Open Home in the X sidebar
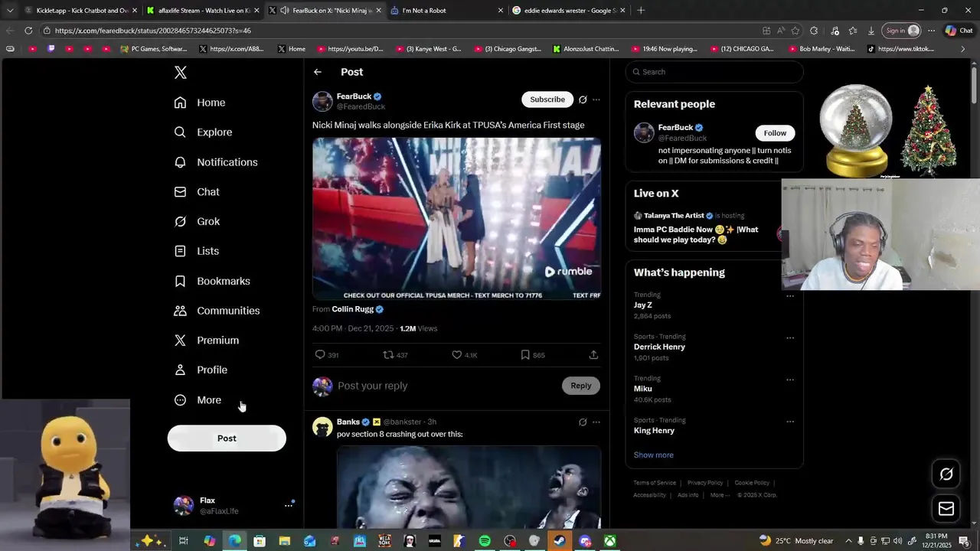This screenshot has width=980, height=551. click(x=200, y=103)
